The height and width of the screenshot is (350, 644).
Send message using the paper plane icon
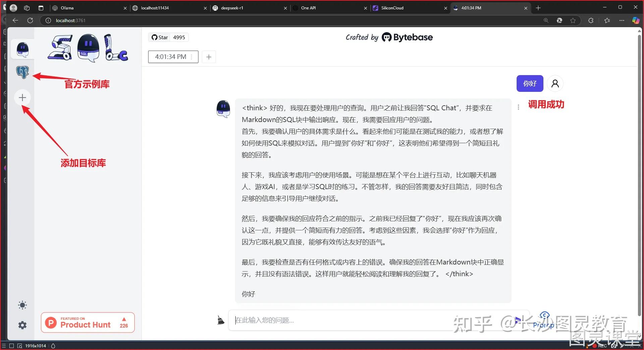518,320
